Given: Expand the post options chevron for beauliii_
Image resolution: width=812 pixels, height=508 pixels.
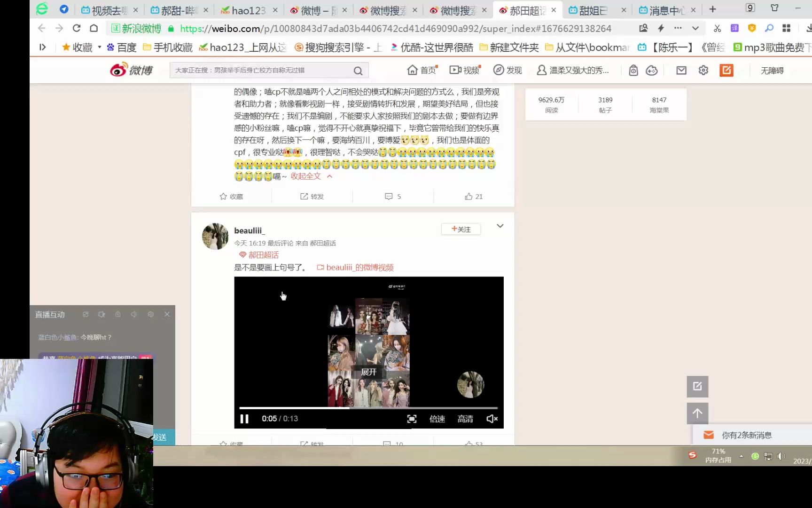Looking at the screenshot, I should click(500, 226).
